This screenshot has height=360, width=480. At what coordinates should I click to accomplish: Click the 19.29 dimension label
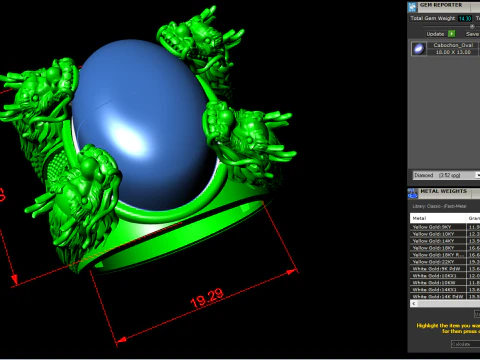(207, 297)
